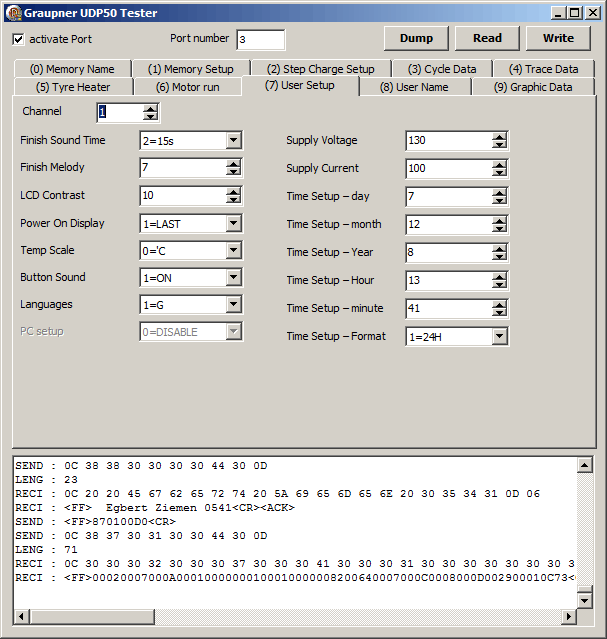607x639 pixels.
Task: Maximize the Graupner UDP50 Tester window
Action: [575, 13]
